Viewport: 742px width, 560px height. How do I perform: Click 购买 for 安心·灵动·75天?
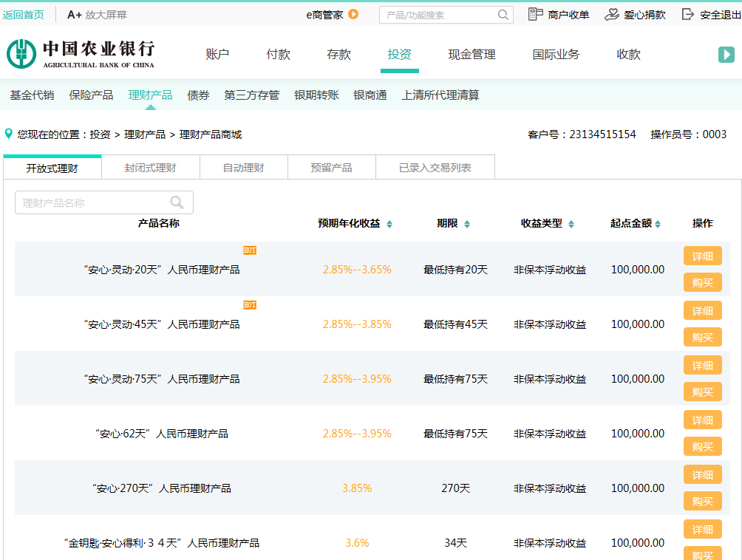pos(703,392)
